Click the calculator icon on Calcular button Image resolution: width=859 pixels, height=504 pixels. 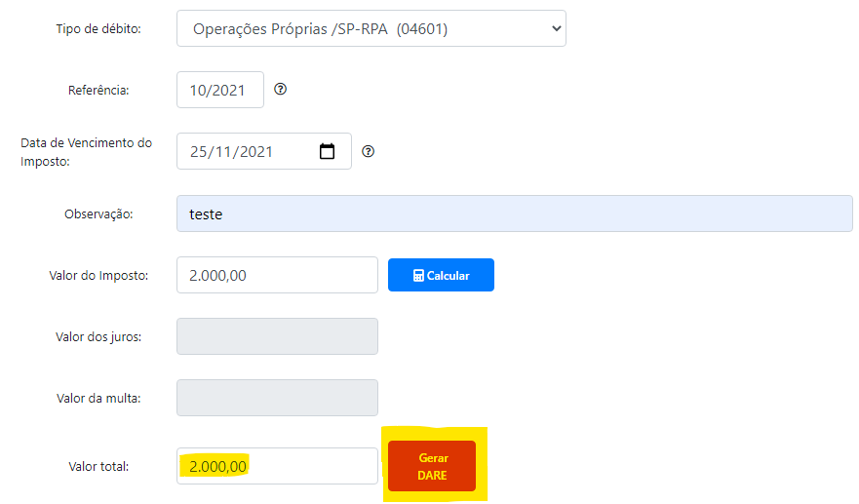pos(418,276)
